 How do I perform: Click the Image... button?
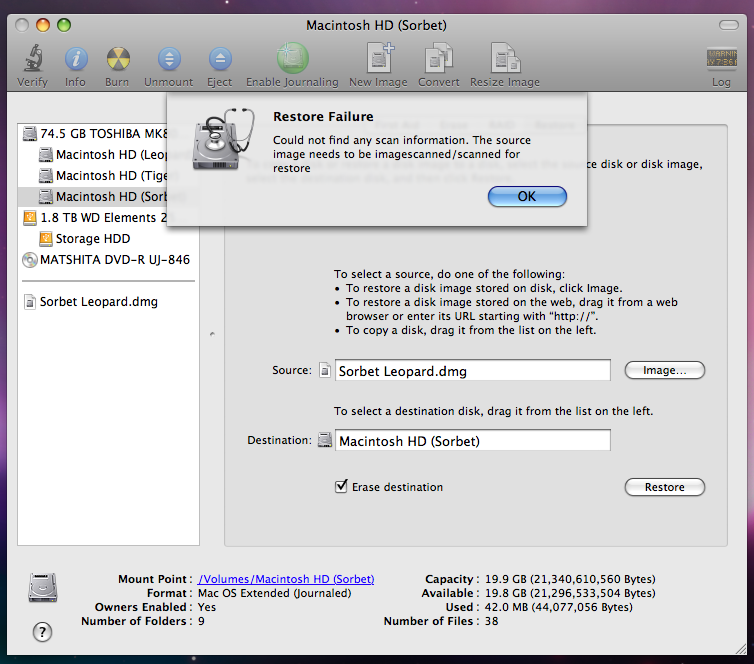(x=665, y=370)
